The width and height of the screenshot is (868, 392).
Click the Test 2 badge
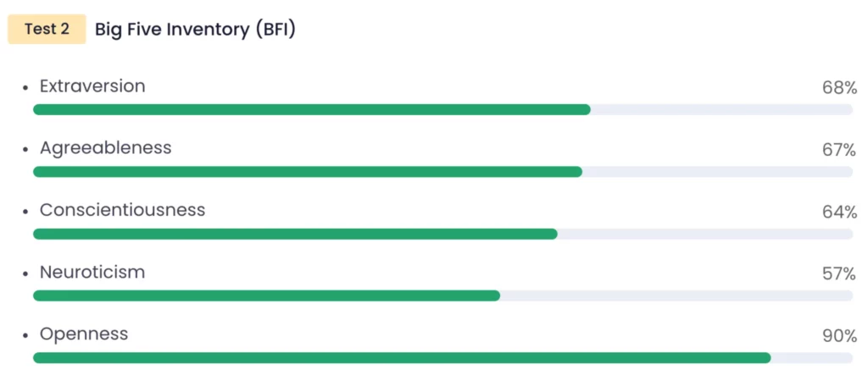coord(47,30)
